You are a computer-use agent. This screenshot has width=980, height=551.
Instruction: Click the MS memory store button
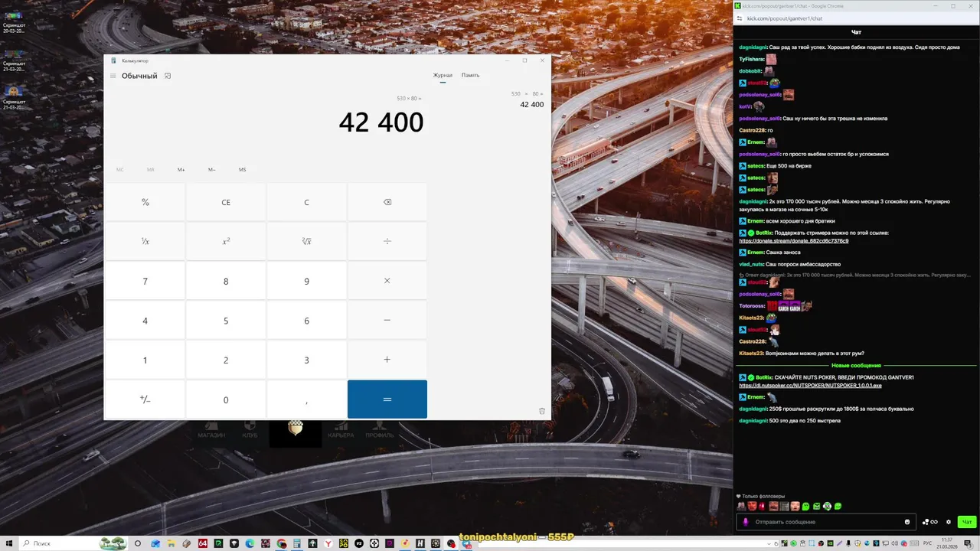(243, 170)
